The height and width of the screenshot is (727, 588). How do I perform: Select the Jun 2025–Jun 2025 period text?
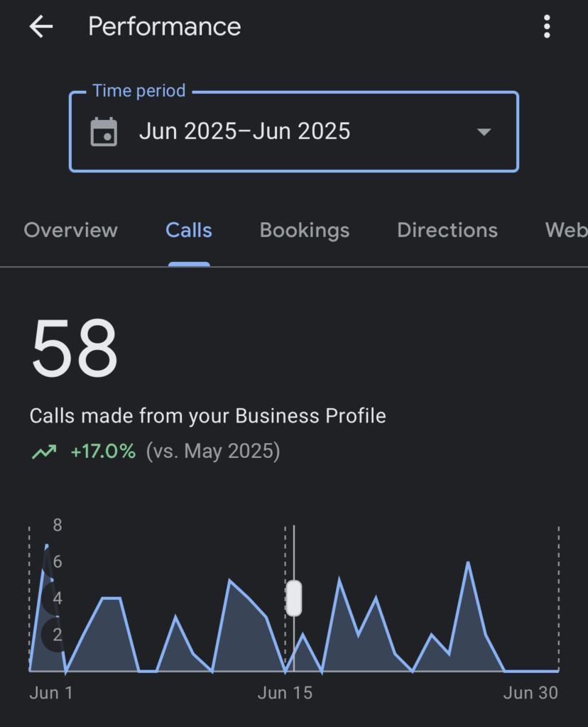244,131
